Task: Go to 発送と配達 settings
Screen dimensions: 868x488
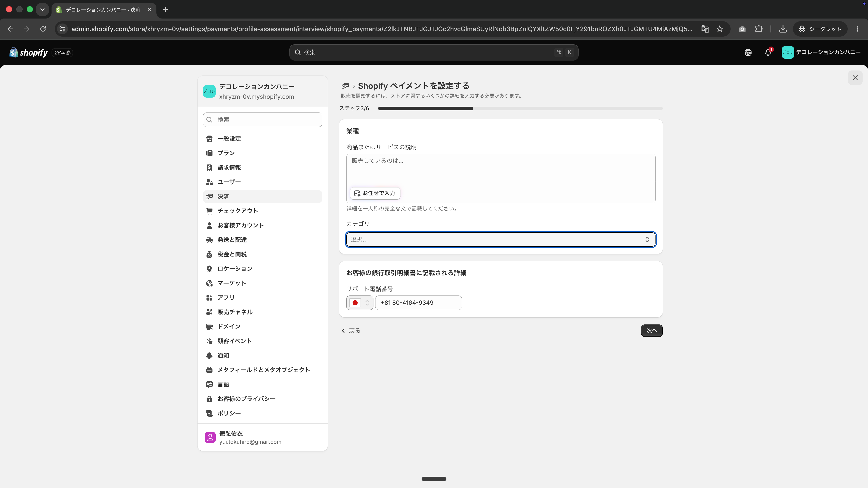Action: (262, 240)
